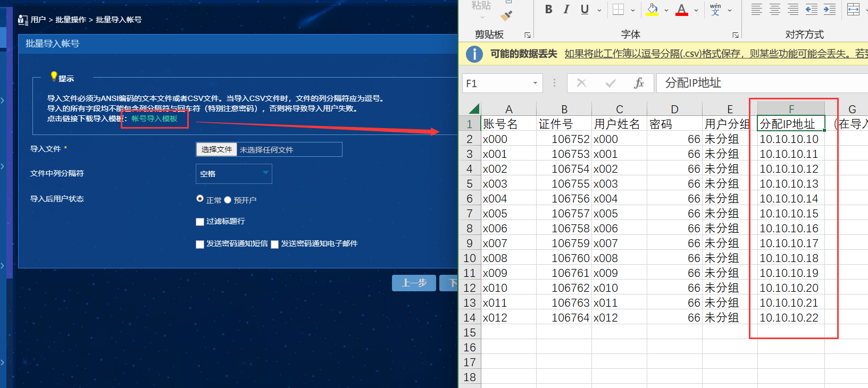Click the Select All corner triangle
Screen dimensions: 868x388
point(473,109)
